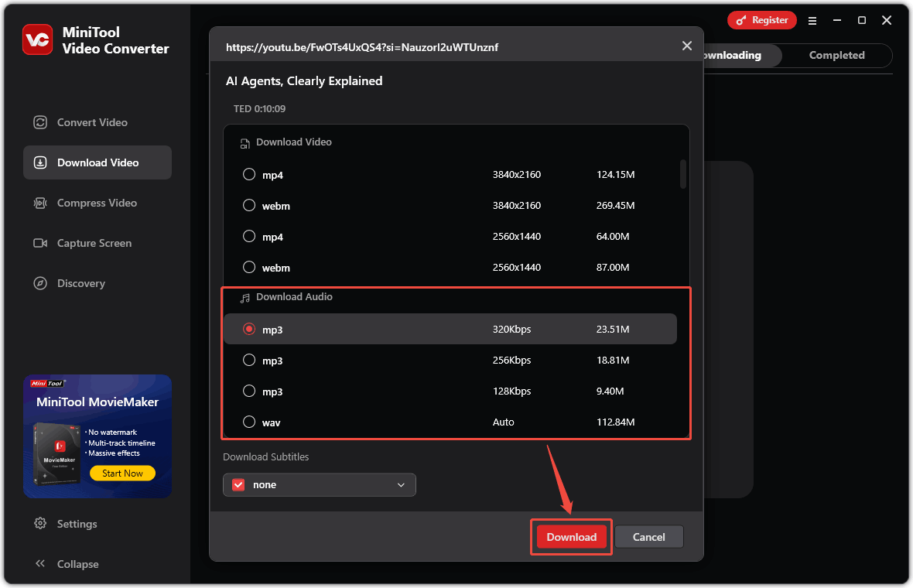Image resolution: width=913 pixels, height=588 pixels.
Task: Click the Collapse double-chevron icon
Action: tap(40, 563)
